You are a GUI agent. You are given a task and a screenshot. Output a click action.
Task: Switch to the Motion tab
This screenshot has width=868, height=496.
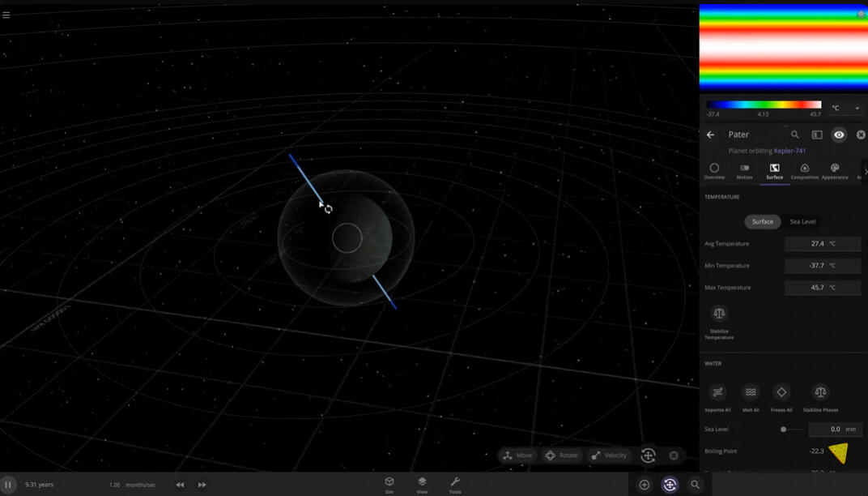[744, 171]
